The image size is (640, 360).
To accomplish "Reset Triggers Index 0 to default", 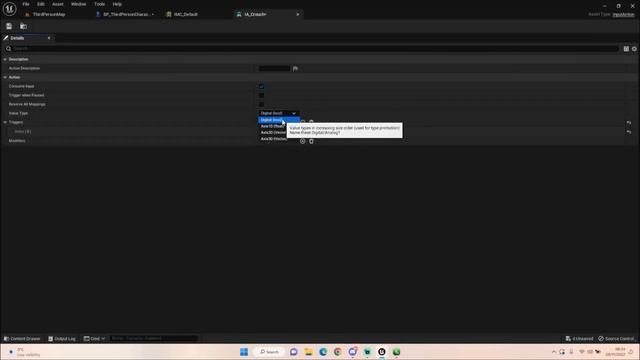I will click(629, 132).
